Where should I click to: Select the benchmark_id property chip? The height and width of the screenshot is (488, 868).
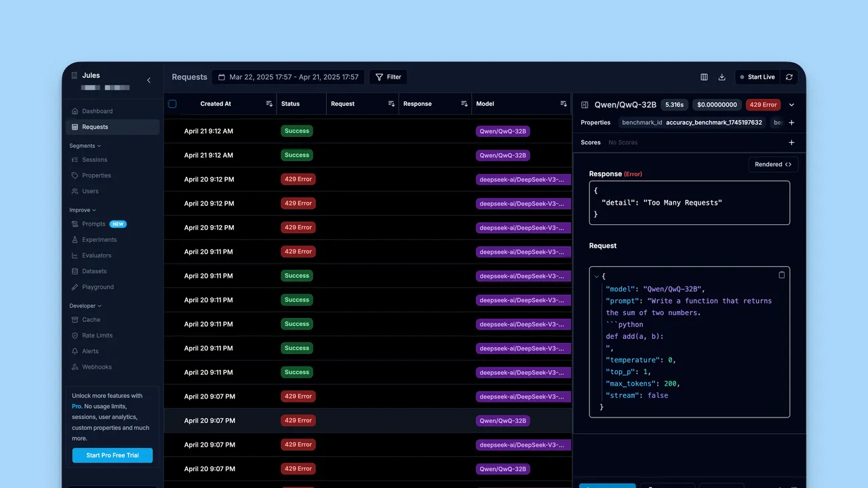click(x=692, y=123)
